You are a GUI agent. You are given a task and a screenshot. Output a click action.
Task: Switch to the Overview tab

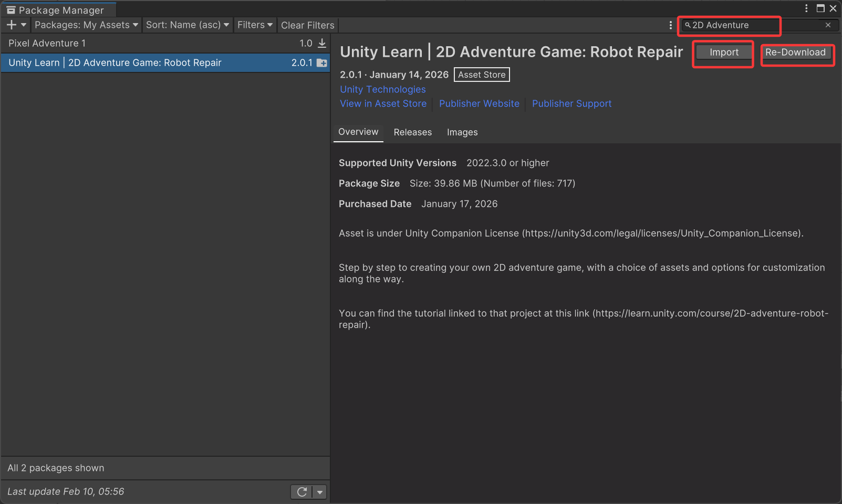coord(358,132)
